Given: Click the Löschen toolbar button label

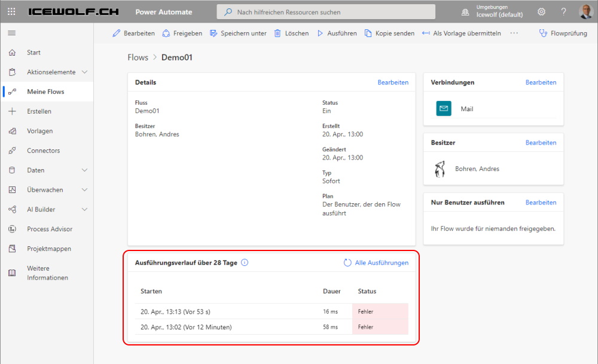Looking at the screenshot, I should pyautogui.click(x=297, y=33).
